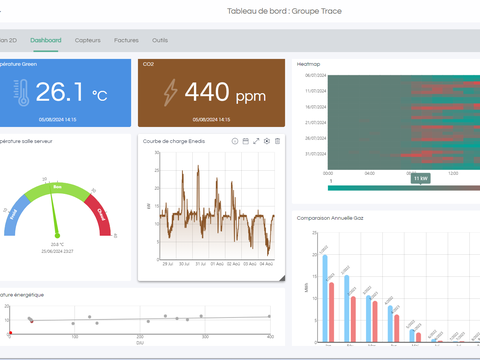Click the 06/07/2024 heatmap axis label
The height and width of the screenshot is (360, 480).
point(316,75)
